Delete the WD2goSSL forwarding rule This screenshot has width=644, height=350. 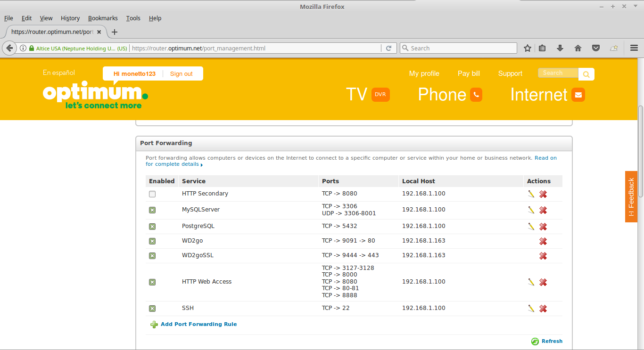click(543, 256)
